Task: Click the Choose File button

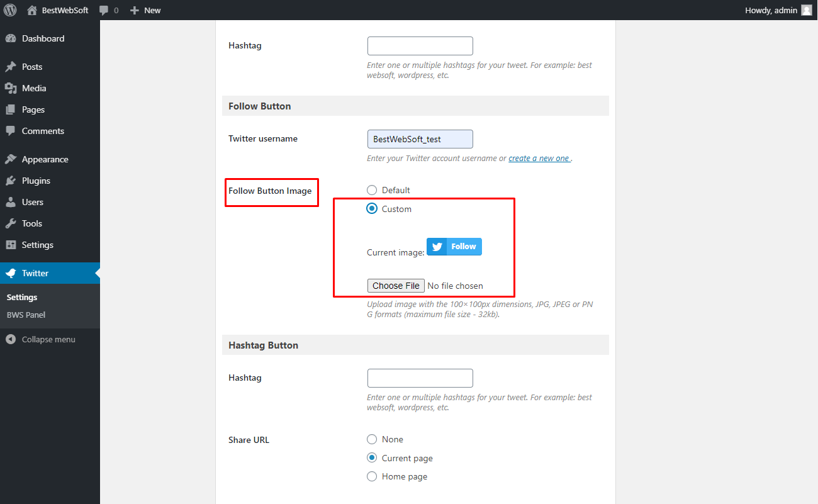Action: [x=396, y=286]
